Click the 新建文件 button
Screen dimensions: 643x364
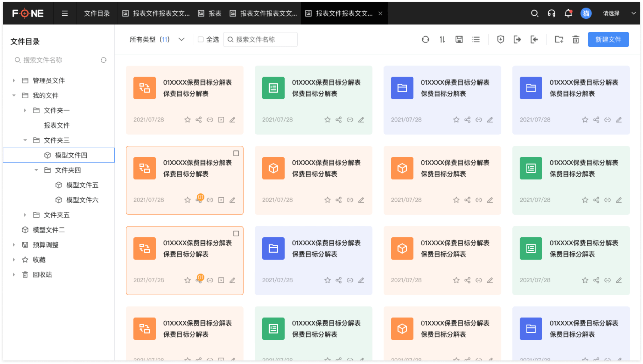click(608, 39)
